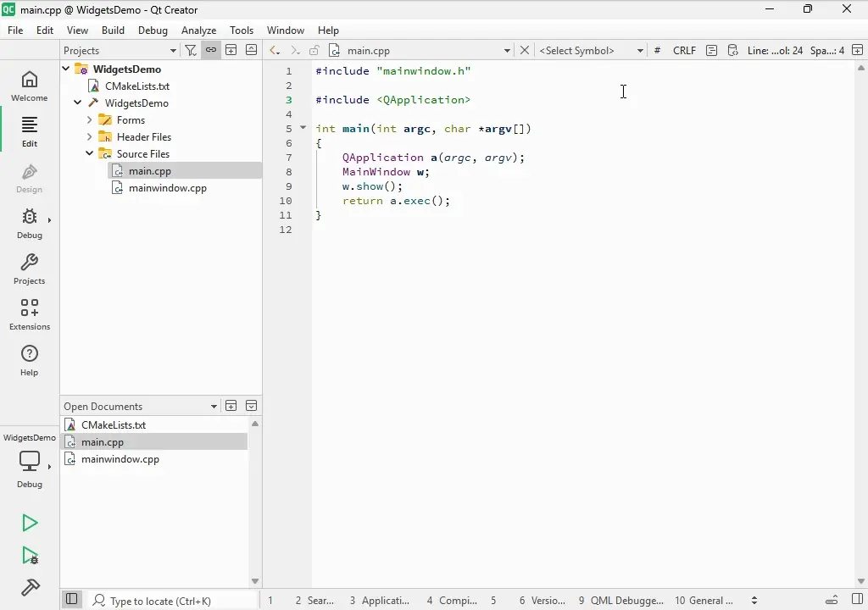Toggle the right sidebar visibility

(857, 600)
